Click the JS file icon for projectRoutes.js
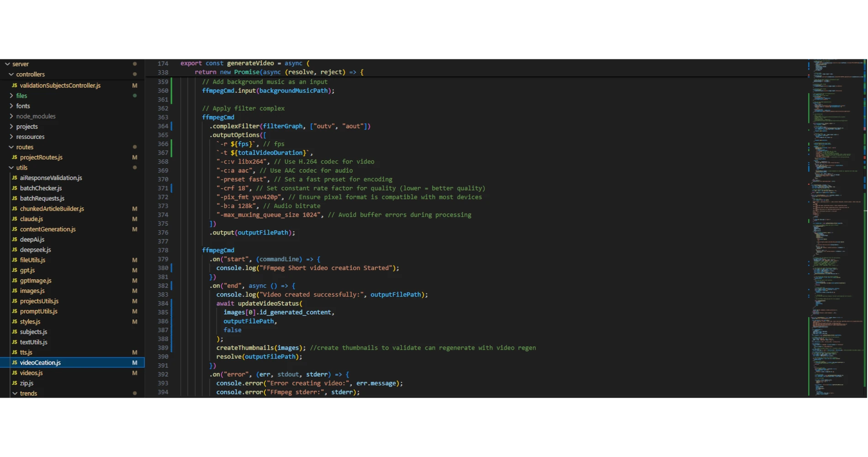The width and height of the screenshot is (868, 457). point(15,157)
